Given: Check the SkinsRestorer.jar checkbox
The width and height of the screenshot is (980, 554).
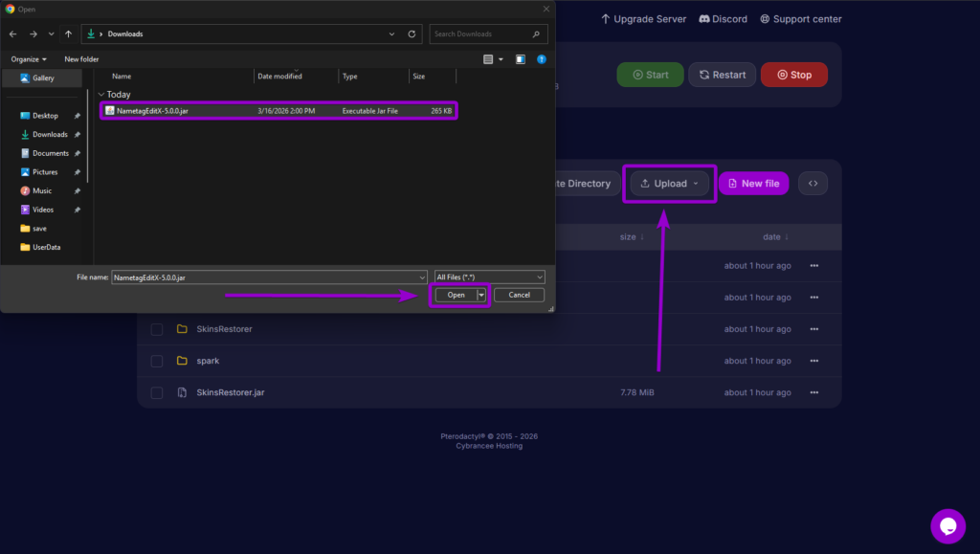Looking at the screenshot, I should [x=156, y=391].
